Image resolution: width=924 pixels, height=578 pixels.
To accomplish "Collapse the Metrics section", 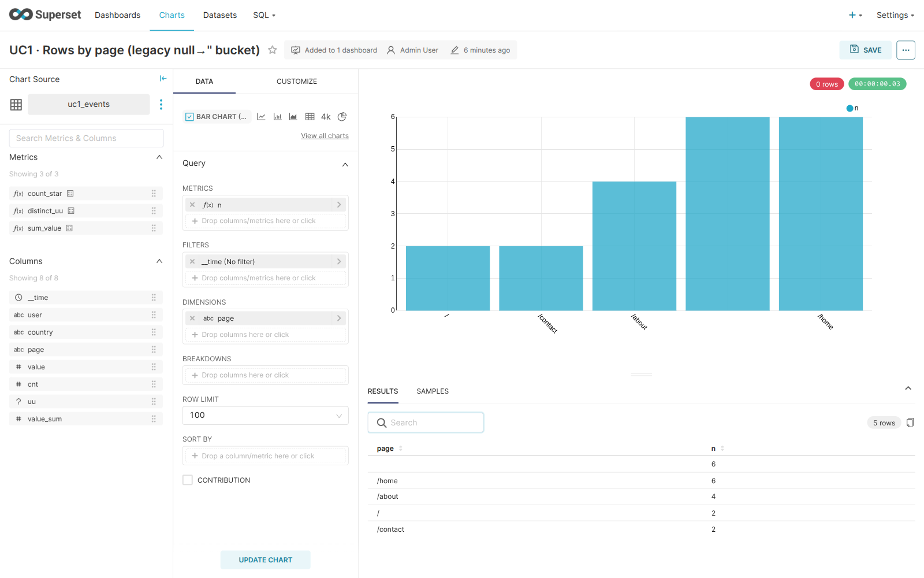I will click(x=159, y=157).
